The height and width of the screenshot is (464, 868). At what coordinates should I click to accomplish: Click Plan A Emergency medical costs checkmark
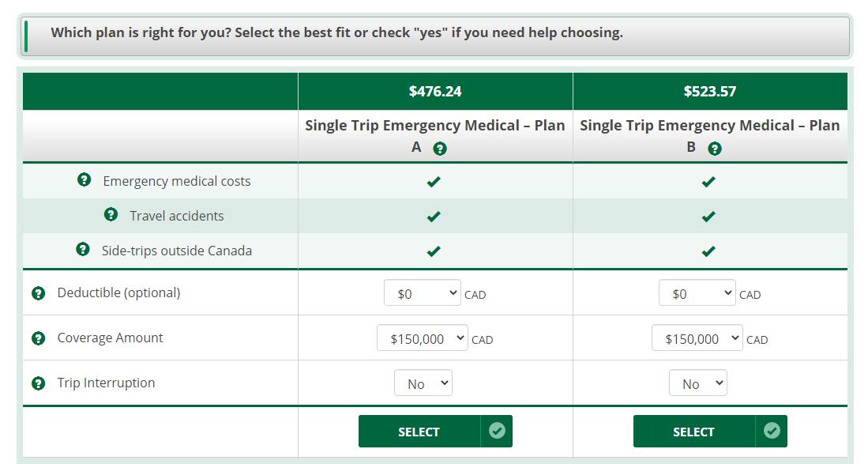coord(434,182)
